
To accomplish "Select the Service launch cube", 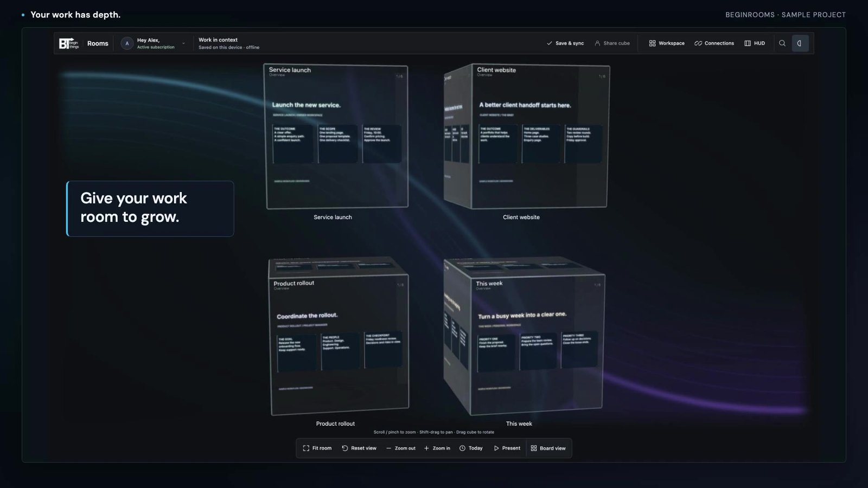I will coord(336,136).
